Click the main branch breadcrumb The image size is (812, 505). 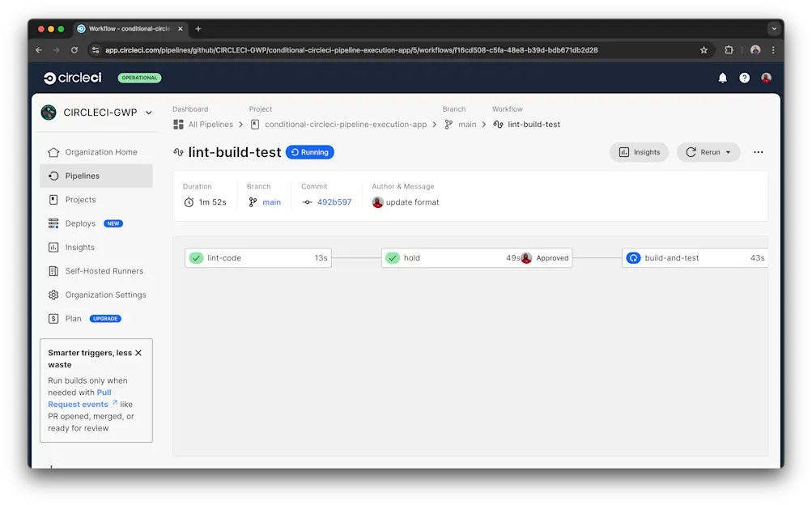pyautogui.click(x=467, y=124)
